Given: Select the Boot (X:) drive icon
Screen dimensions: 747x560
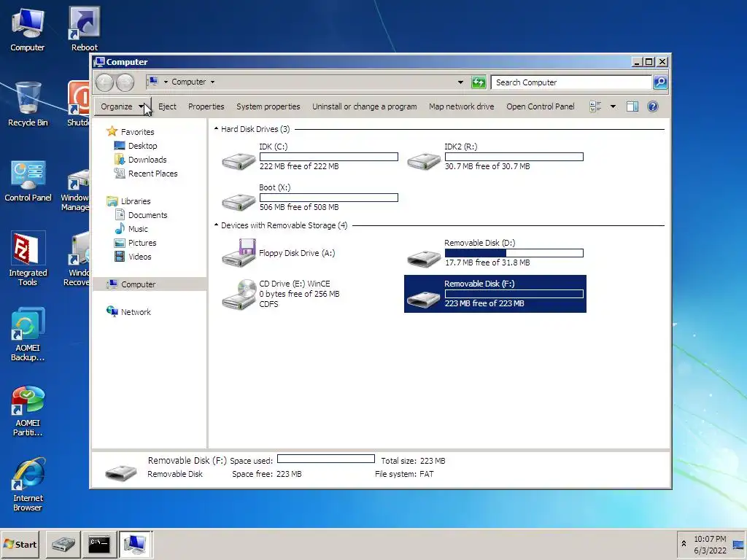Looking at the screenshot, I should (x=239, y=202).
